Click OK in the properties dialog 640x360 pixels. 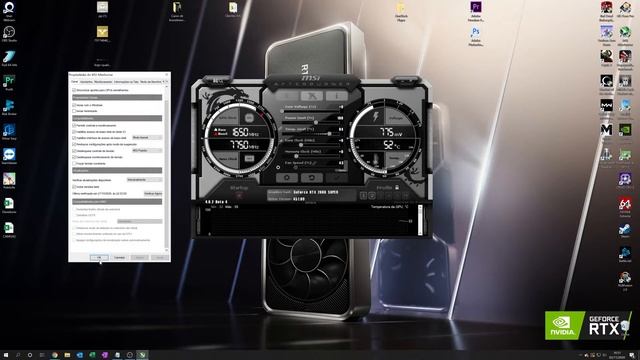click(x=99, y=258)
